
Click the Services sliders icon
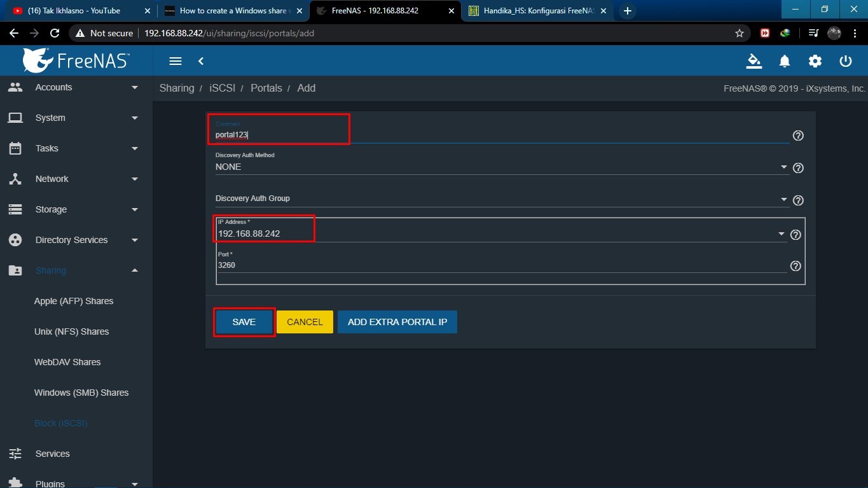click(15, 454)
